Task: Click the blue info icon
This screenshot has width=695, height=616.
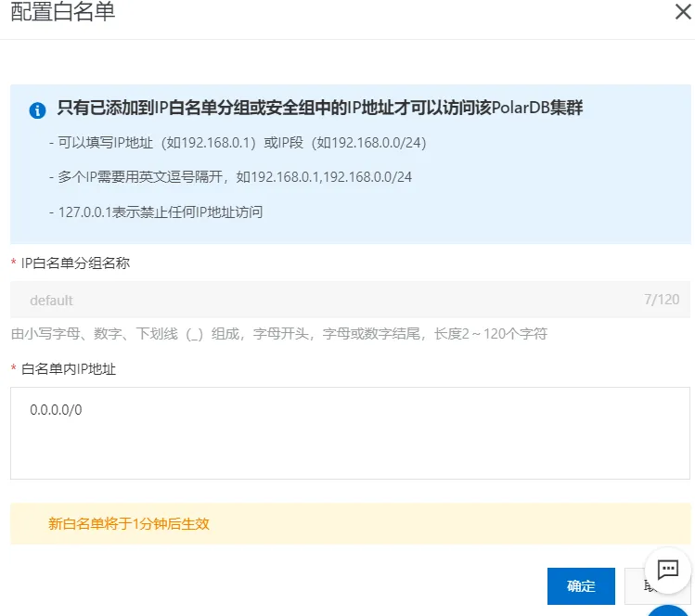Action: click(x=38, y=110)
